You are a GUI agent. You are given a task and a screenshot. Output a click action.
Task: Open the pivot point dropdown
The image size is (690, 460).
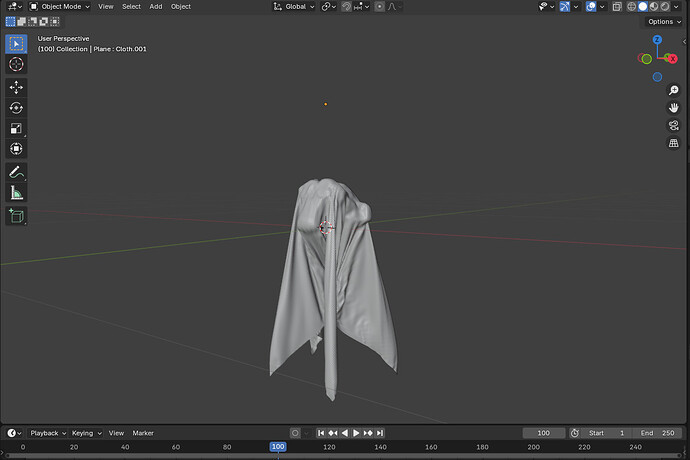(328, 7)
